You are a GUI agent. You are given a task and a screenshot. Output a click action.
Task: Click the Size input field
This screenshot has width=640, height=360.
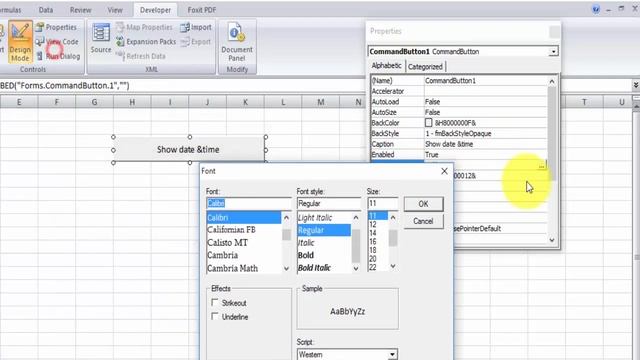(x=382, y=203)
